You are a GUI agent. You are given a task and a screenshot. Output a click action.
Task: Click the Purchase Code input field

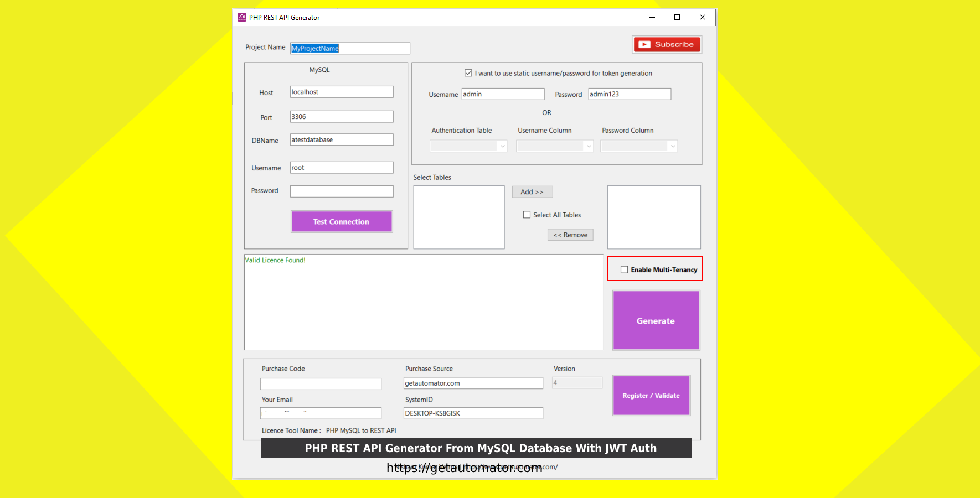pos(321,383)
